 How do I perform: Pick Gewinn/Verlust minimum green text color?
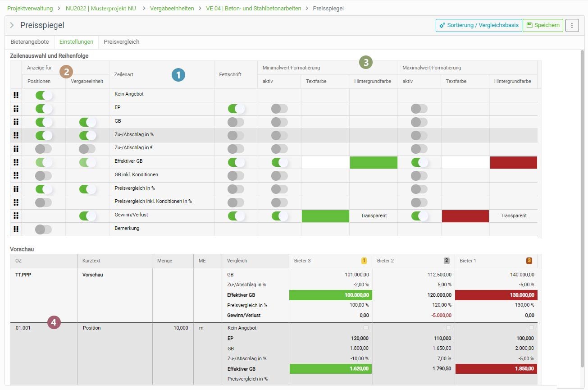pos(325,216)
